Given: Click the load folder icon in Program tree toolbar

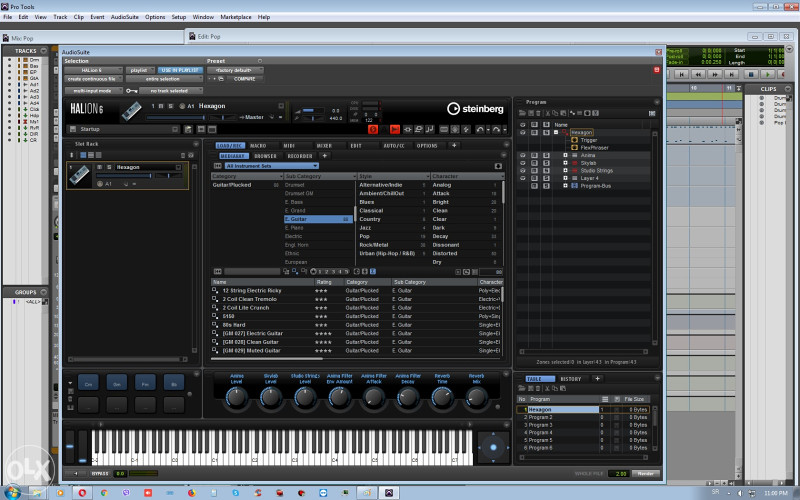Looking at the screenshot, I should pos(522,113).
